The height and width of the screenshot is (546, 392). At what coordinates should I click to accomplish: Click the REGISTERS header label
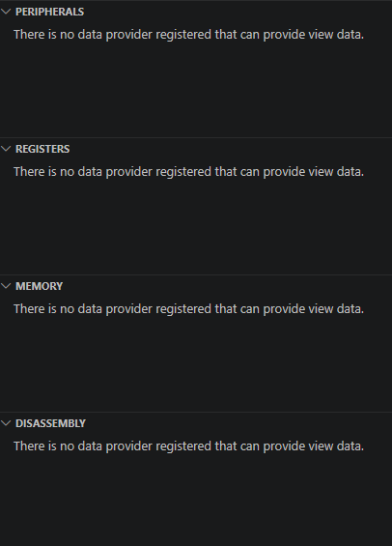pos(42,149)
